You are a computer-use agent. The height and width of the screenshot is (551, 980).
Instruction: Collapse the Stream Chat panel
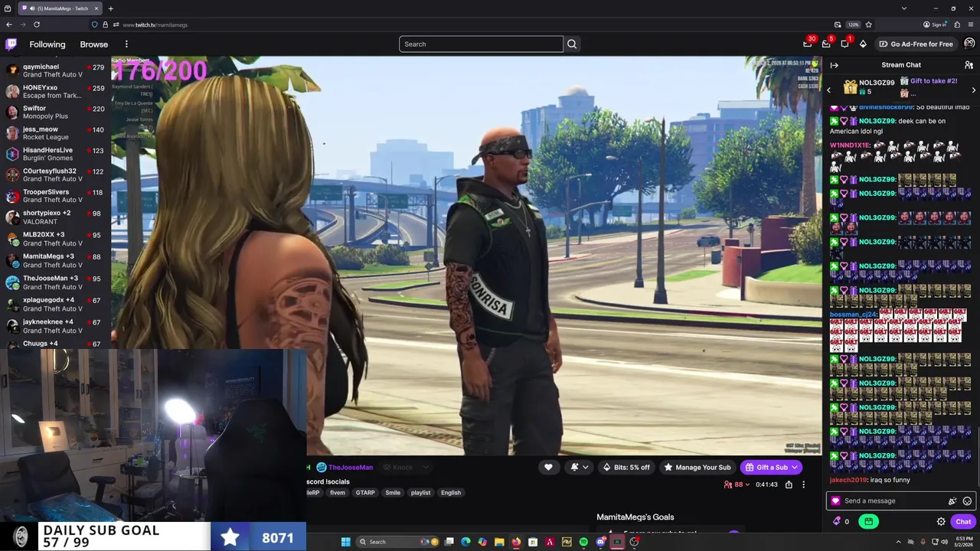835,65
